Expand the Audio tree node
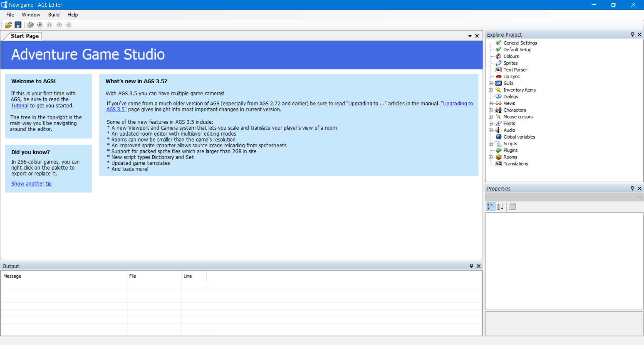The height and width of the screenshot is (345, 644). (491, 130)
